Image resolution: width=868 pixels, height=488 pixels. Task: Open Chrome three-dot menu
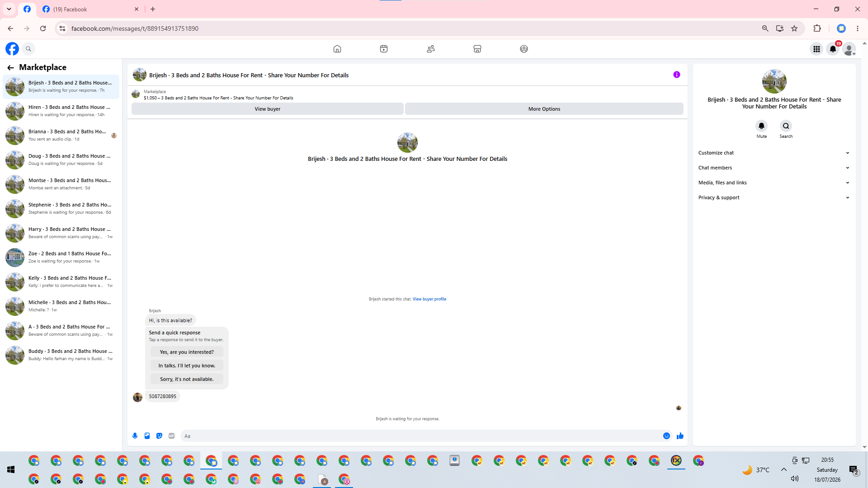pos(858,28)
